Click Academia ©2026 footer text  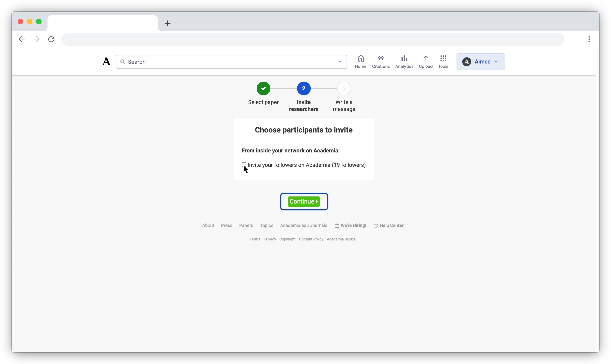click(341, 239)
